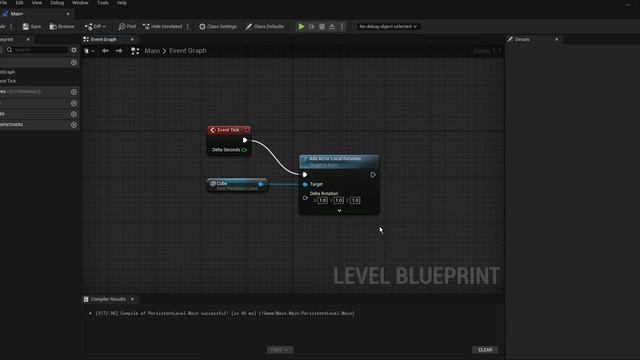This screenshot has height=360, width=640.
Task: Click the Target input pin
Action: (x=305, y=184)
